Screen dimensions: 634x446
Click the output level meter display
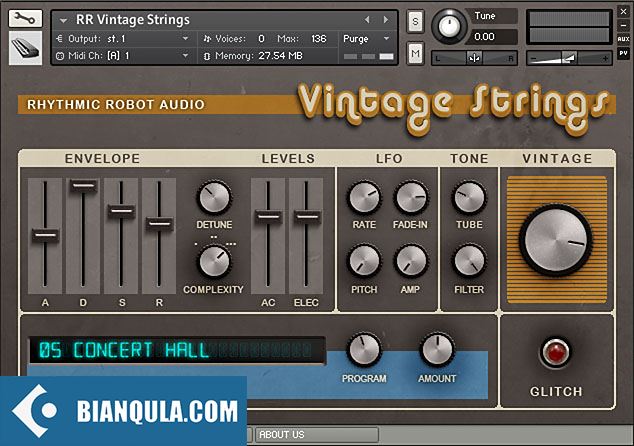click(x=569, y=27)
